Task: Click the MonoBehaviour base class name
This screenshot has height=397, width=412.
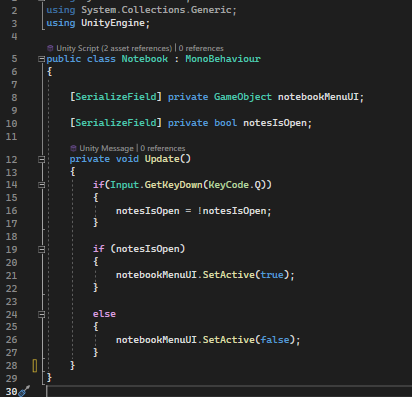Action: 223,59
